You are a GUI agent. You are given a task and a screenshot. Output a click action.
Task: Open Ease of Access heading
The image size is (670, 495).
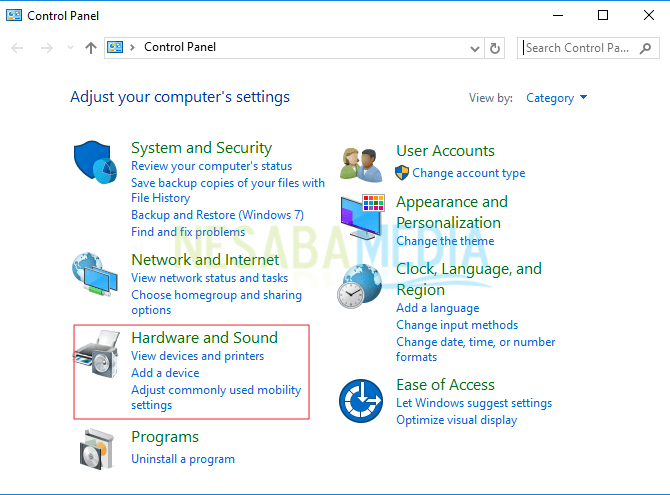(x=445, y=385)
